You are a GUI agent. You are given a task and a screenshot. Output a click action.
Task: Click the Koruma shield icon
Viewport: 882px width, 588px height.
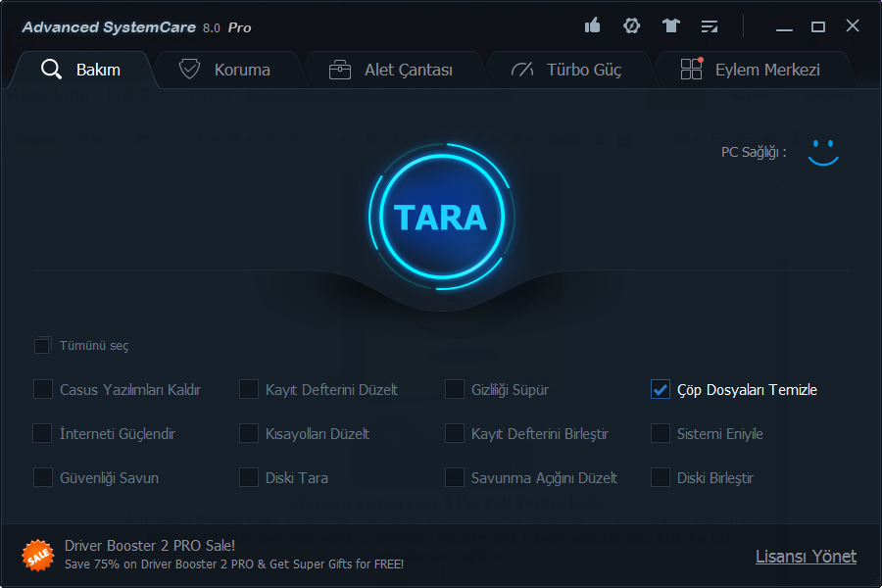(x=189, y=70)
